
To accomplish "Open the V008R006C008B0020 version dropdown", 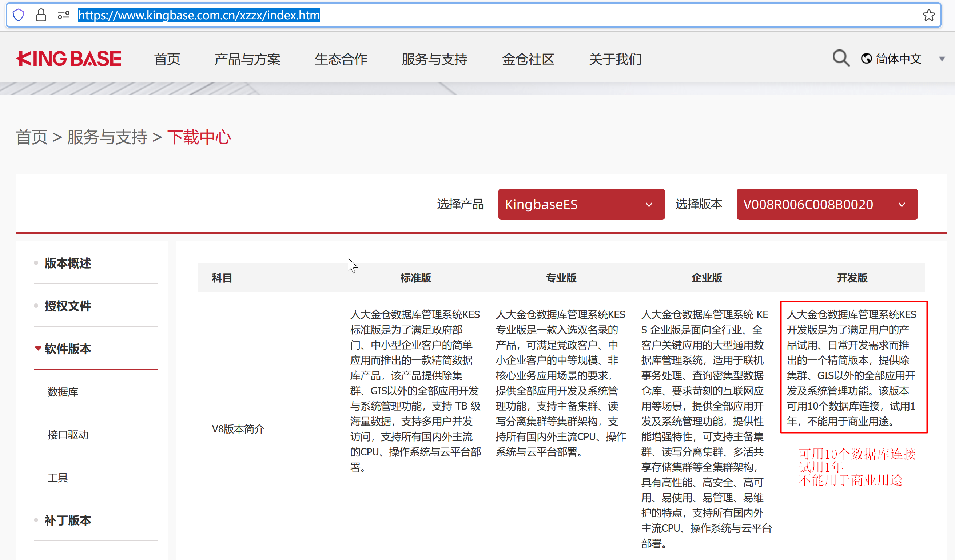I will tap(827, 204).
